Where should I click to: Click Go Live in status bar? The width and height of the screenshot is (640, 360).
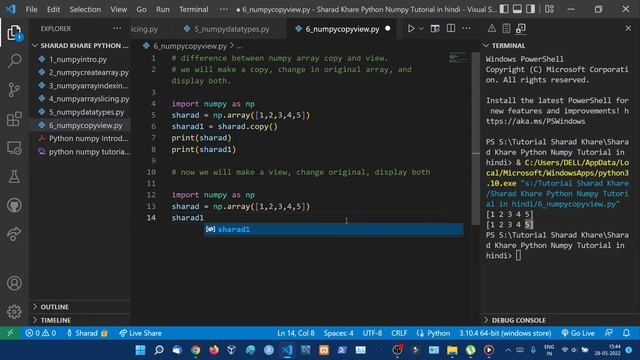coord(578,333)
